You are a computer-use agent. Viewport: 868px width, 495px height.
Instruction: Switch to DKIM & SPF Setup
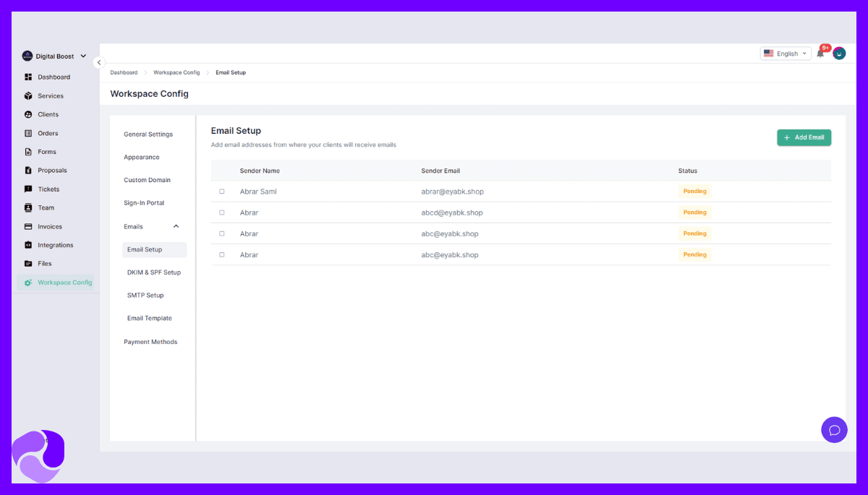tap(154, 272)
